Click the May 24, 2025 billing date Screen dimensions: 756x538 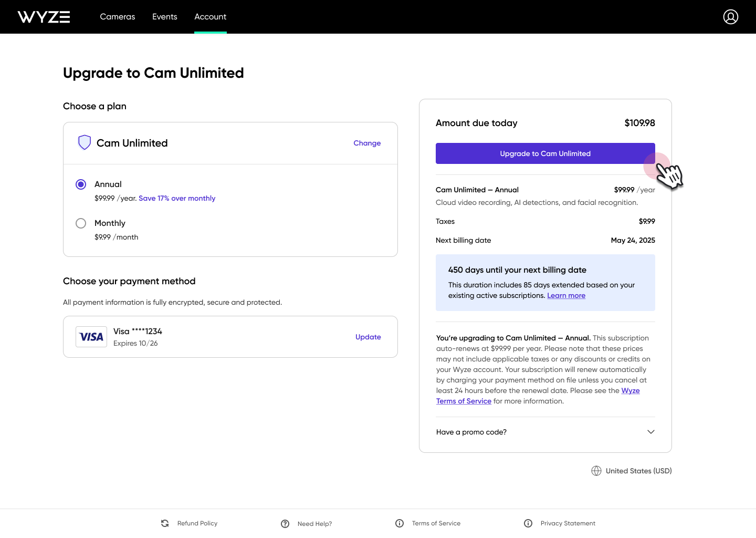click(x=633, y=240)
